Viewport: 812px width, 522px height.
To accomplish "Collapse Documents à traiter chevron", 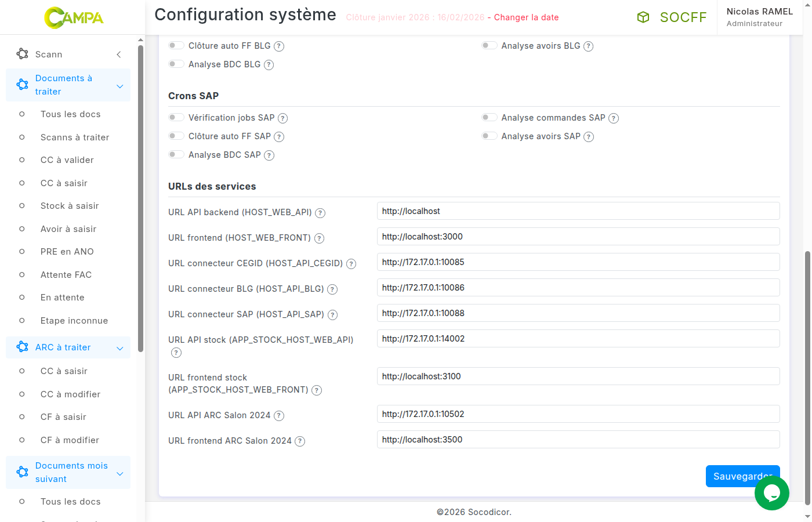I will point(120,86).
